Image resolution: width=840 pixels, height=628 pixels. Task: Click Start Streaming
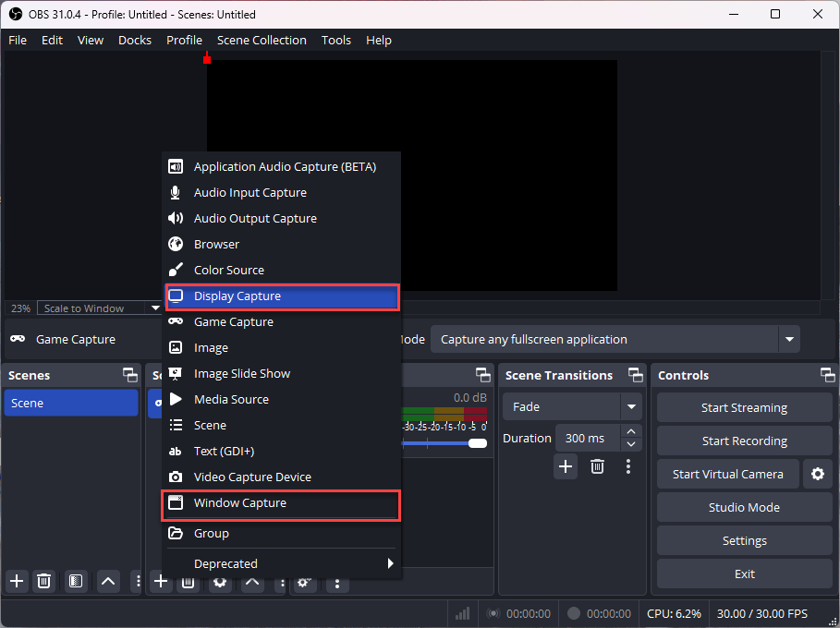(744, 407)
